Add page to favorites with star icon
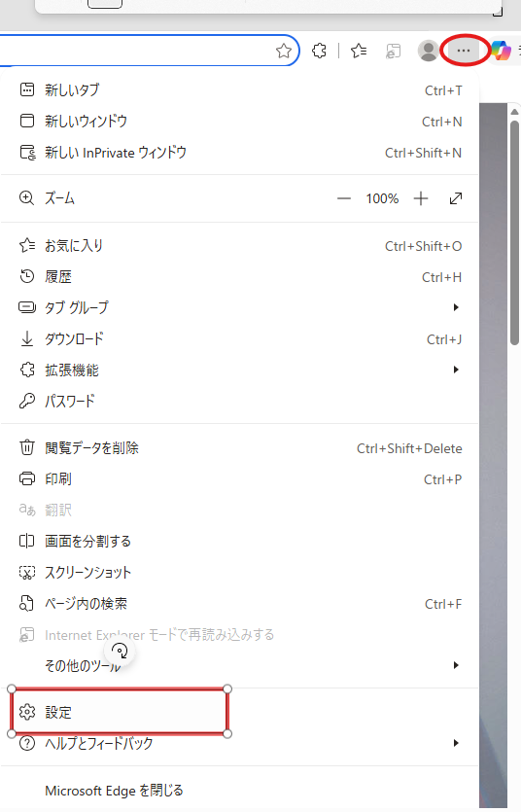Image resolution: width=521 pixels, height=812 pixels. click(x=284, y=51)
